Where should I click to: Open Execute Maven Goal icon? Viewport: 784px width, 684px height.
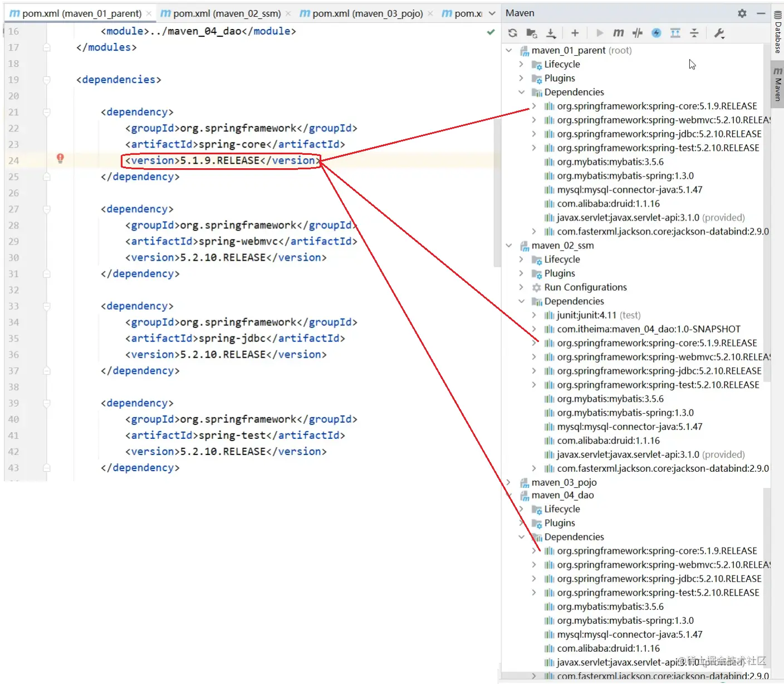[619, 33]
